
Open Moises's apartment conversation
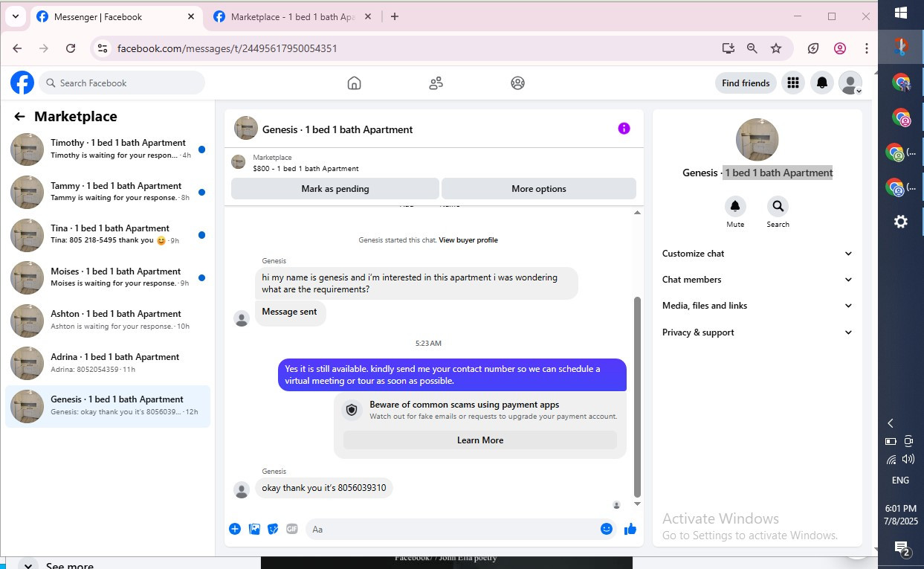click(x=108, y=277)
